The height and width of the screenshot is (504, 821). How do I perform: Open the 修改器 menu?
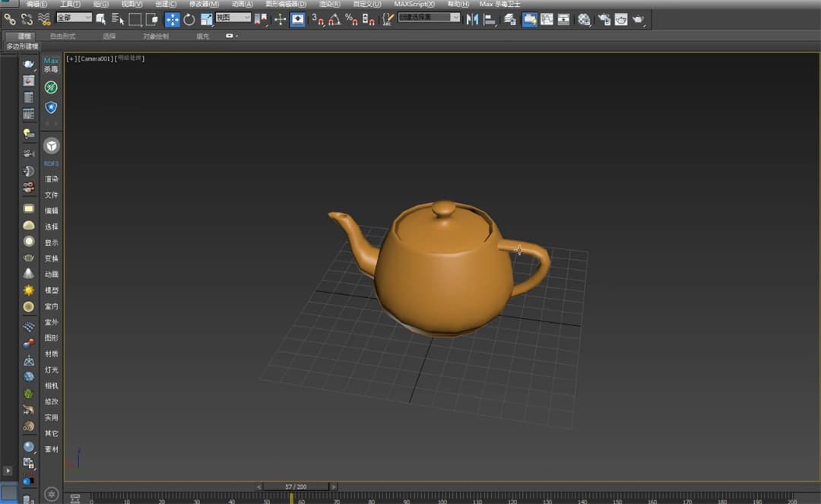coord(203,5)
